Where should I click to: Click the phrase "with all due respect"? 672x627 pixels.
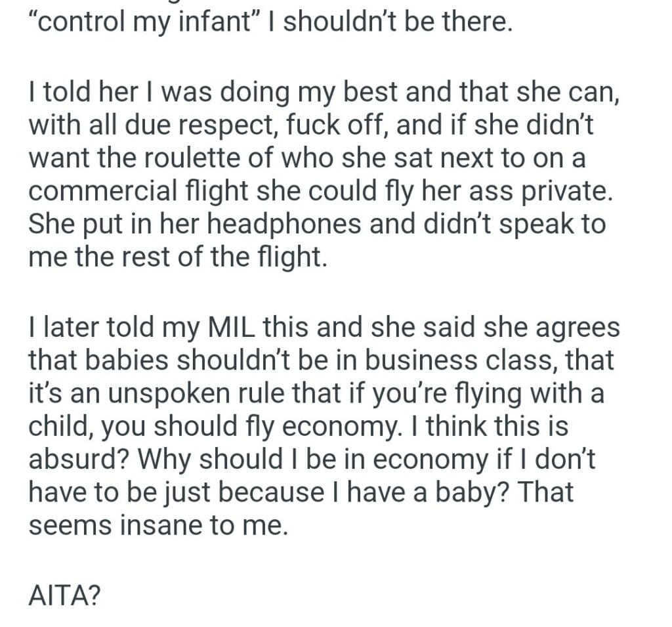(169, 124)
